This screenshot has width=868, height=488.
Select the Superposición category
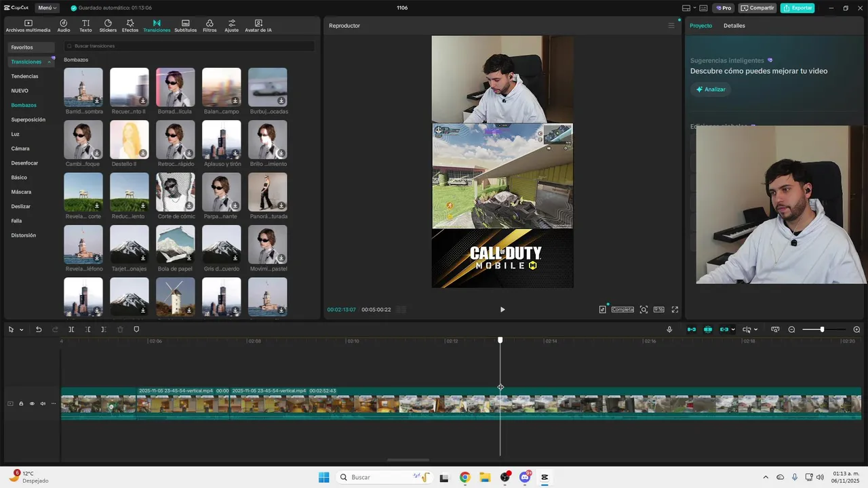(x=28, y=119)
